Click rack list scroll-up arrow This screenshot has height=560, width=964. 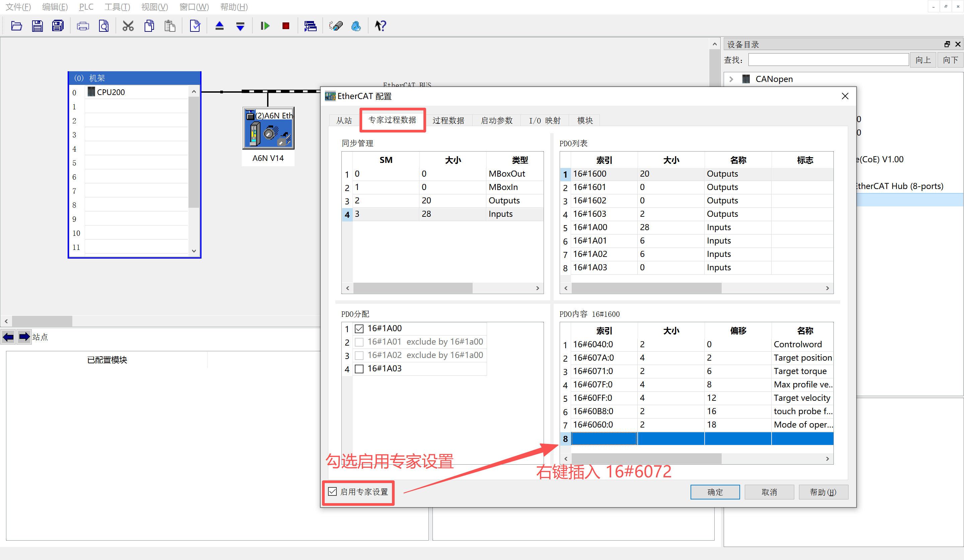pyautogui.click(x=194, y=92)
